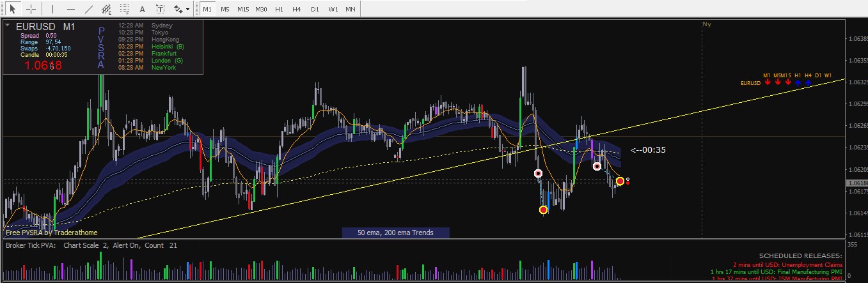Open the arrows tool dropdown arrow
Screen dimensions: 868x283
[187, 10]
